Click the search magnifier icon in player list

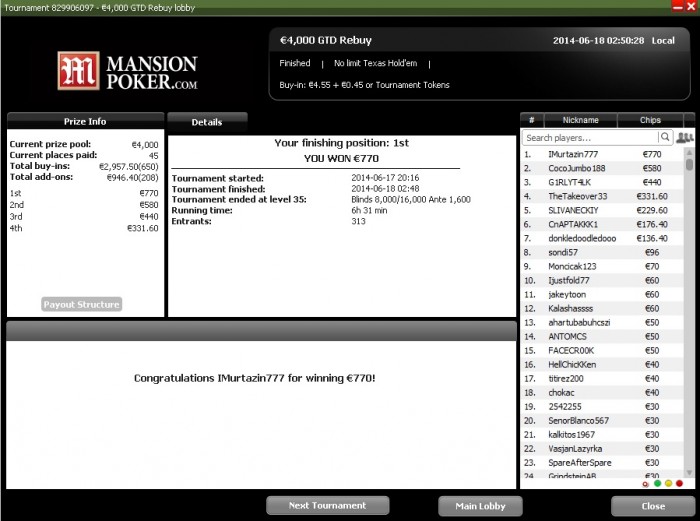[x=665, y=137]
